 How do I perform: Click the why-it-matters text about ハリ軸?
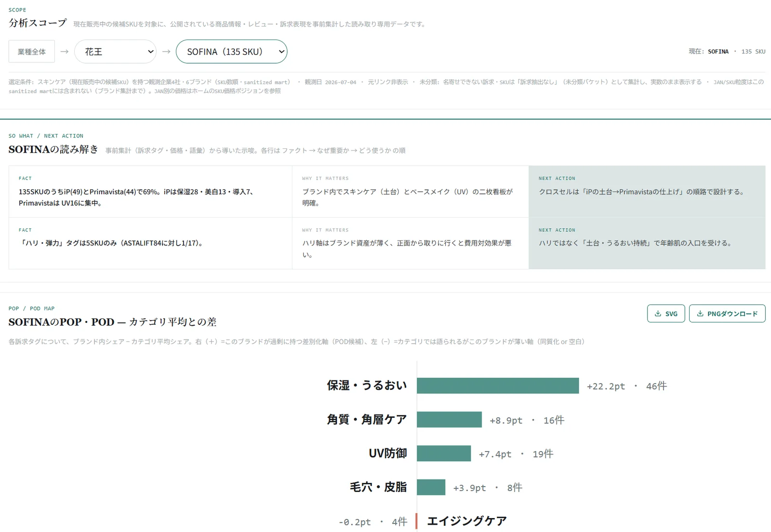pos(407,249)
